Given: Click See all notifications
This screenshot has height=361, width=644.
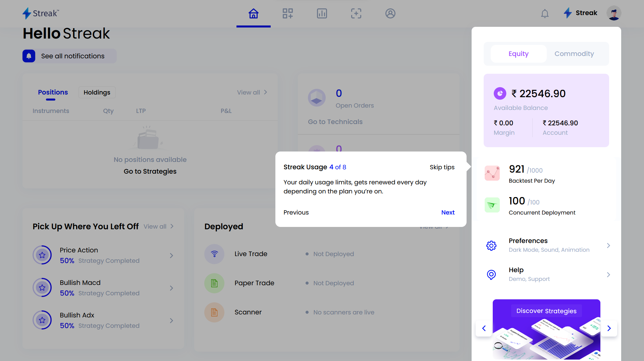Looking at the screenshot, I should pyautogui.click(x=73, y=56).
